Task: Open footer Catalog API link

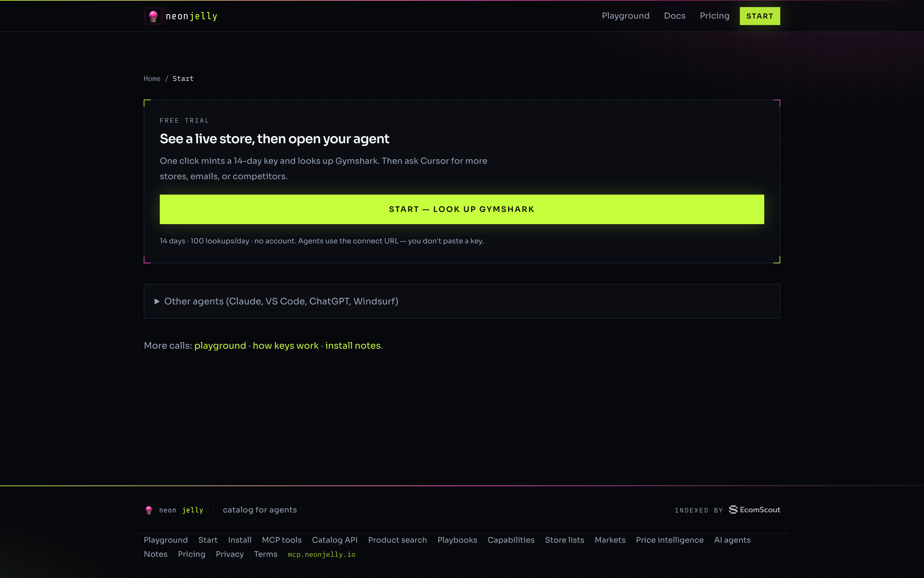Action: pyautogui.click(x=335, y=540)
